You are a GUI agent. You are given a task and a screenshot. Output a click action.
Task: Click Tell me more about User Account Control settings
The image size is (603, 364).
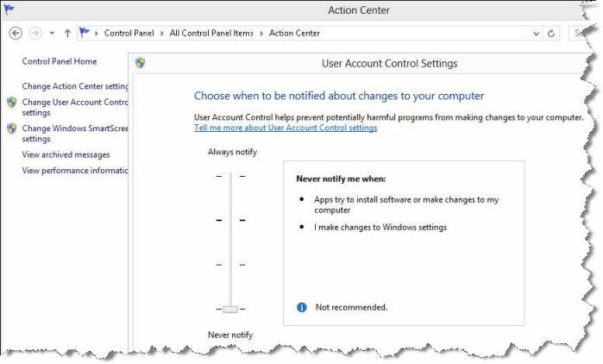pyautogui.click(x=286, y=128)
